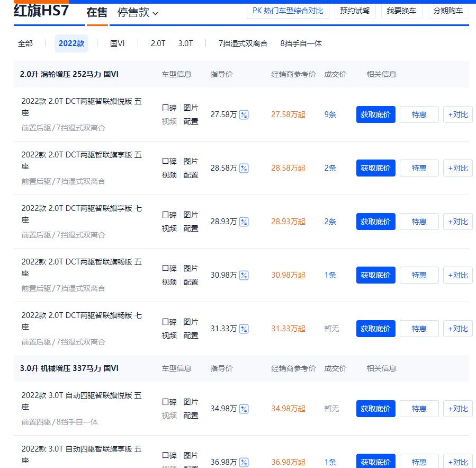Open dealer price 27.58万起
The width and height of the screenshot is (476, 468).
(x=288, y=114)
